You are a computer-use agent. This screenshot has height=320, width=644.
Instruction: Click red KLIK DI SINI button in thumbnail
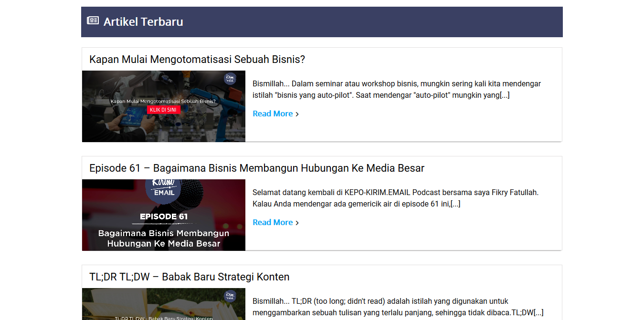pyautogui.click(x=164, y=110)
